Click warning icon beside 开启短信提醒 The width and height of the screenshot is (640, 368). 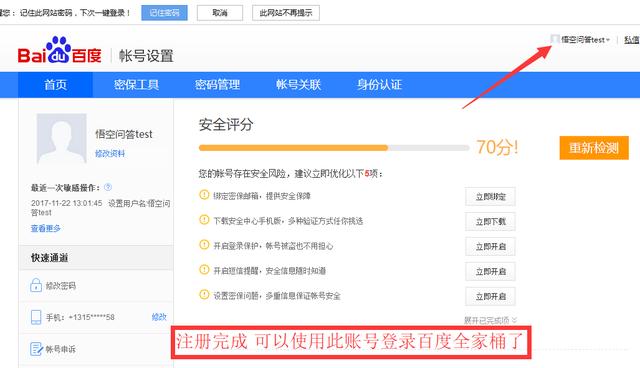tap(204, 270)
